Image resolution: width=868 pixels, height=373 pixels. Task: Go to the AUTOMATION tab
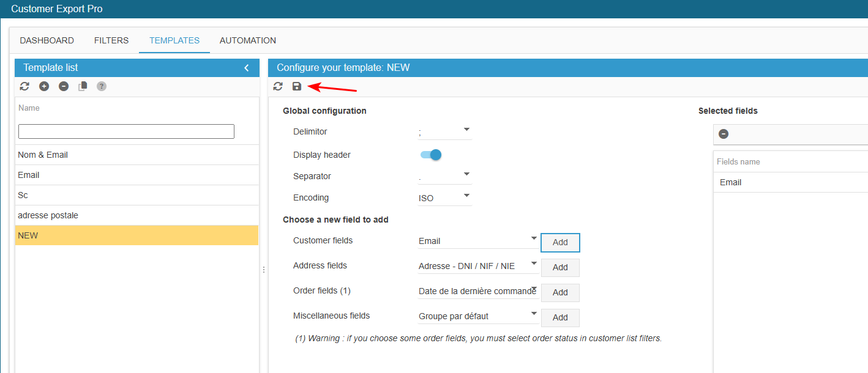(248, 40)
